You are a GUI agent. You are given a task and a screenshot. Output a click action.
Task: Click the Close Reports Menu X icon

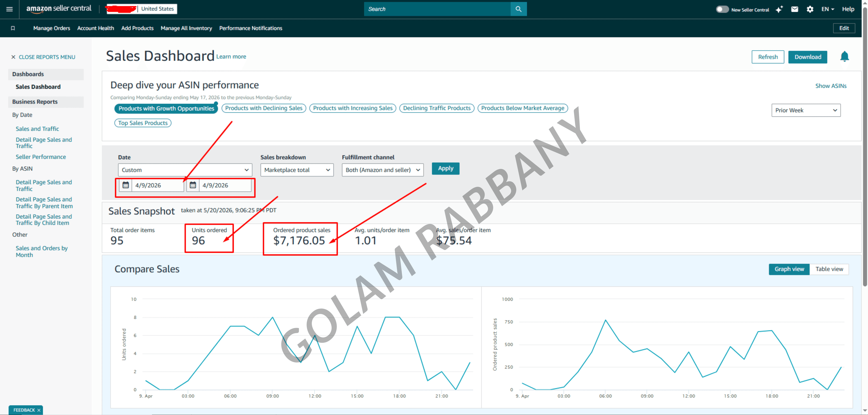pyautogui.click(x=14, y=57)
